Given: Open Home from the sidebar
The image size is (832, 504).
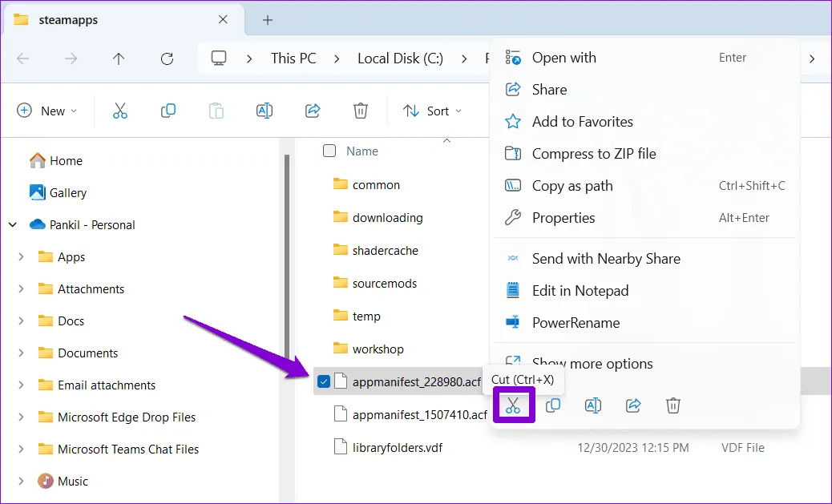Looking at the screenshot, I should click(64, 160).
